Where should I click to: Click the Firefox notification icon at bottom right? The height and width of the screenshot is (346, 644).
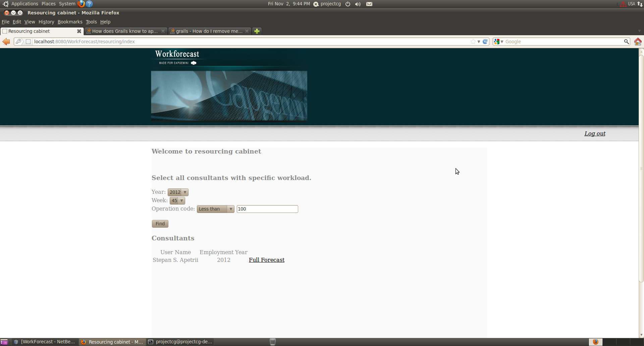(596, 342)
